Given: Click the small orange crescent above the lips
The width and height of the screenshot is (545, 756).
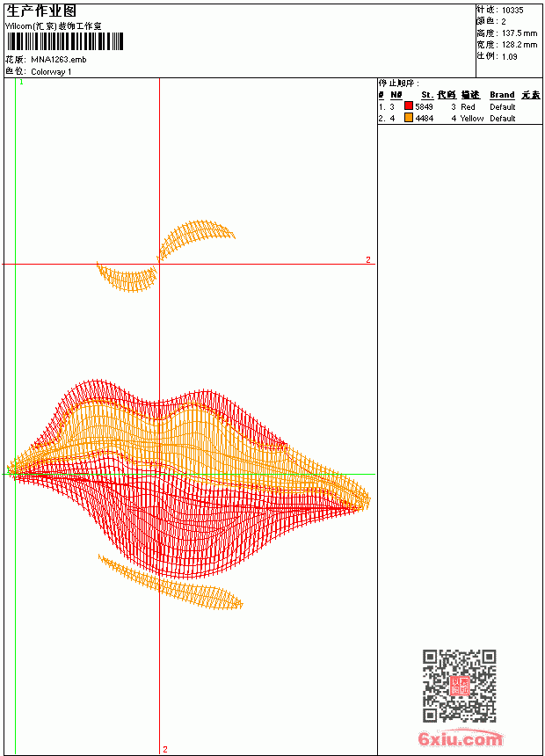Looking at the screenshot, I should [x=195, y=238].
